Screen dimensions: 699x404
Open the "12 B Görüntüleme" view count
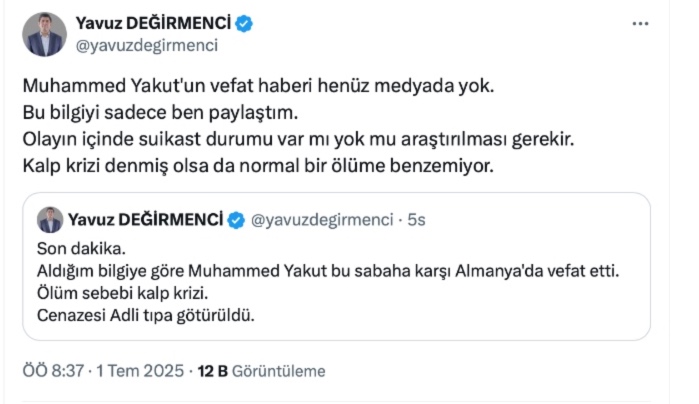pos(262,371)
